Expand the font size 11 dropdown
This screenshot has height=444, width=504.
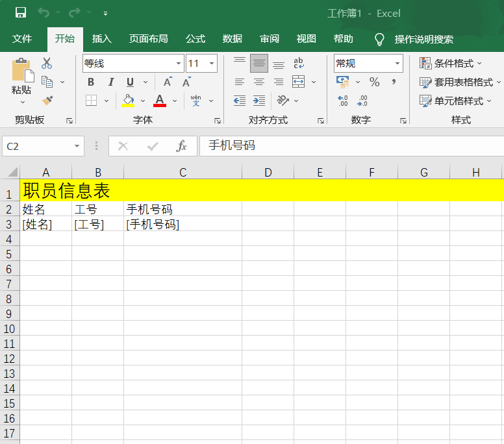pos(212,64)
